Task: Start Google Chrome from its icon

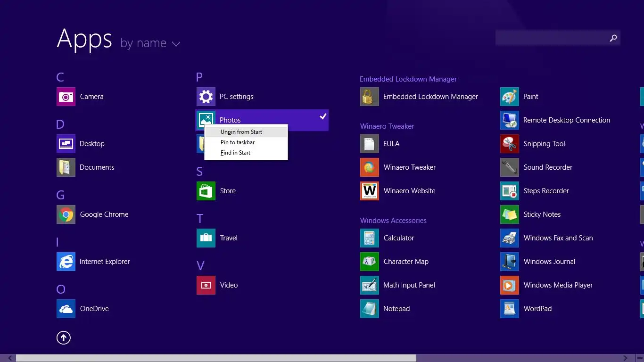Action: tap(66, 214)
